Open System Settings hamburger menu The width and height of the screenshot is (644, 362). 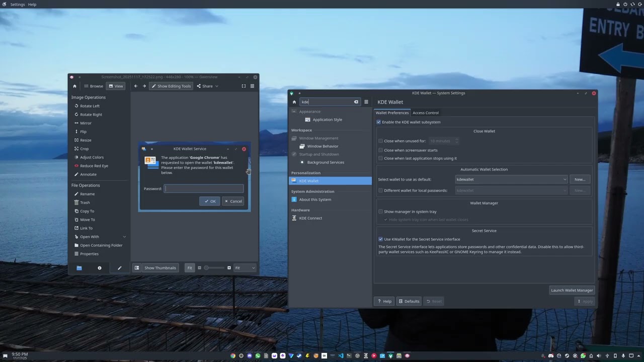[366, 102]
